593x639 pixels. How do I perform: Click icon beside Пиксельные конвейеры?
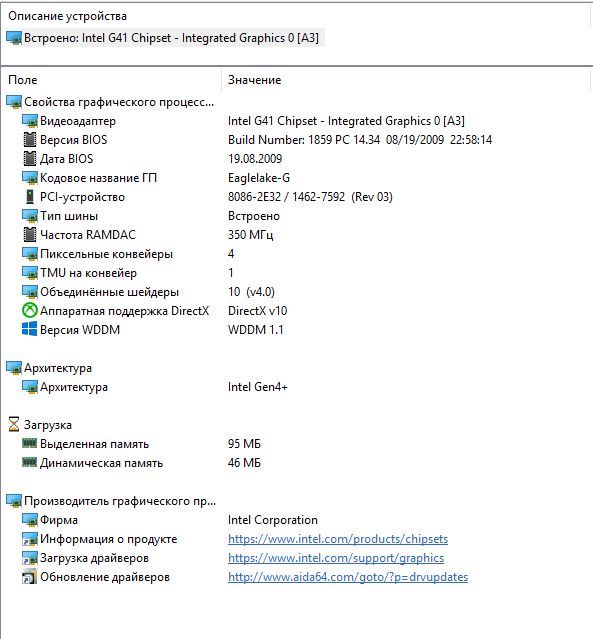(x=30, y=254)
